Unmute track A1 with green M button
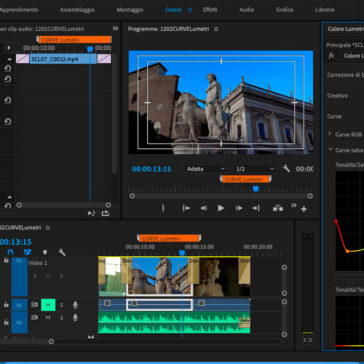 click(x=48, y=305)
